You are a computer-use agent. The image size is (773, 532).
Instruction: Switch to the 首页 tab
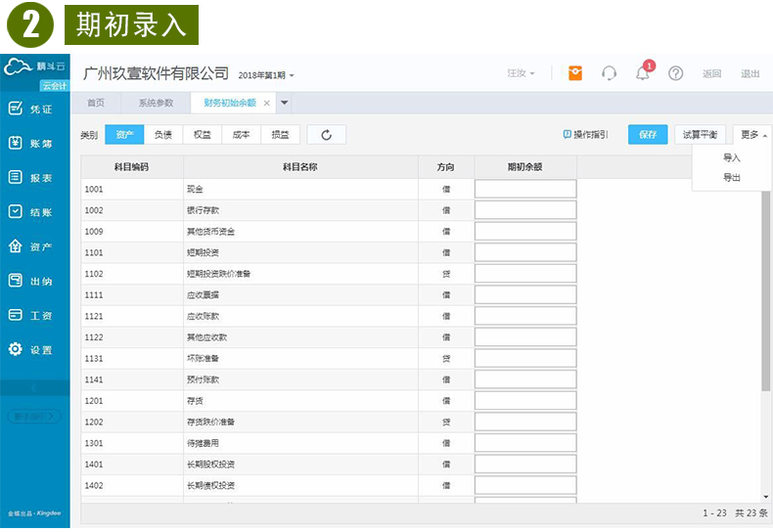(x=96, y=103)
